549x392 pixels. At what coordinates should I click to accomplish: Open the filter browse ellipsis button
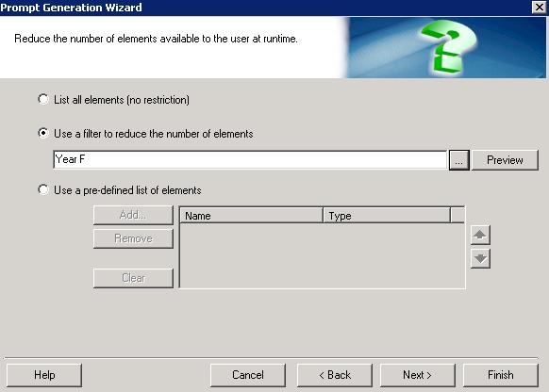459,160
